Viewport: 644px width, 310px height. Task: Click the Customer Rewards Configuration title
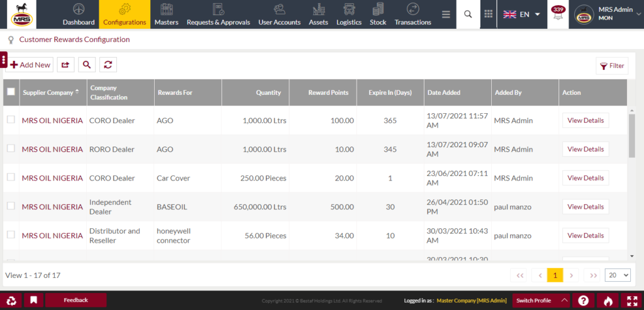[x=74, y=40]
